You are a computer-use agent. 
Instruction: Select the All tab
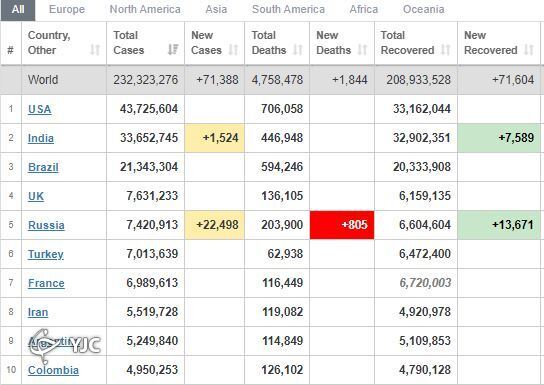(18, 10)
